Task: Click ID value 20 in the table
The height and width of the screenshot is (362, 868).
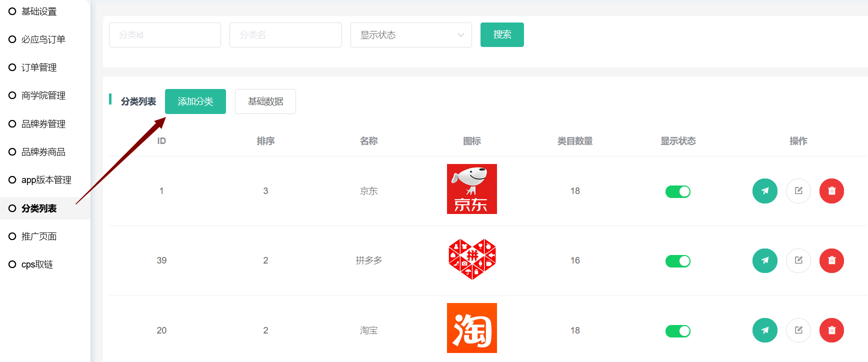Action: (161, 330)
